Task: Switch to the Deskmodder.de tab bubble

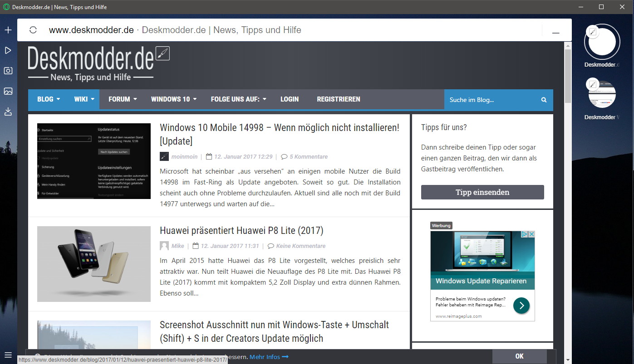Action: (602, 42)
